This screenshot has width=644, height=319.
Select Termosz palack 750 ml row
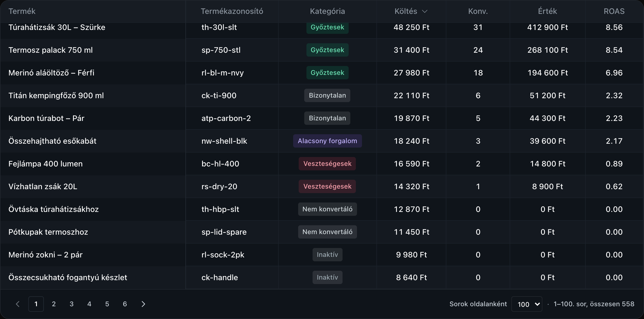click(322, 50)
